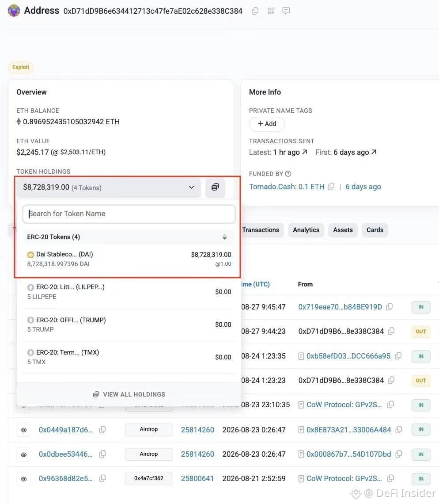Viewport: 439px width, 504px height.
Task: Copy address 0x719eae70...b84BE919D
Action: click(389, 307)
